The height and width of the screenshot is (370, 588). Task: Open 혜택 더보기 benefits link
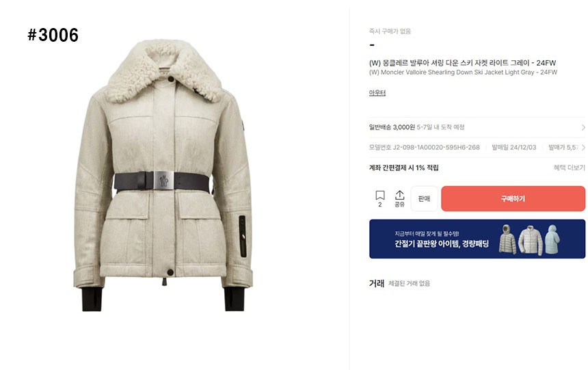tap(570, 168)
